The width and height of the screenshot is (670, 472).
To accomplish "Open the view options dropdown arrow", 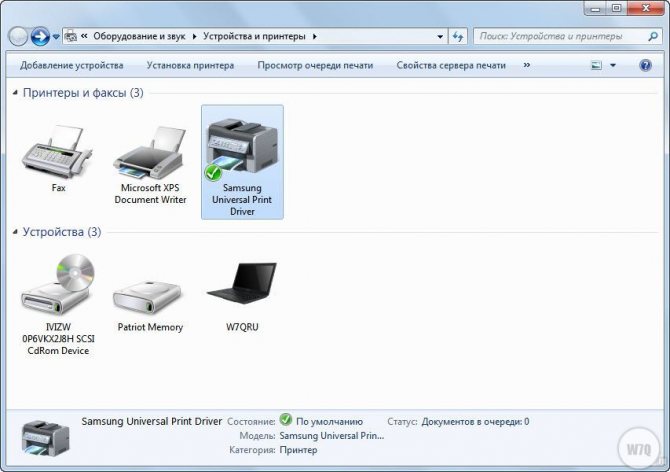I will (x=613, y=65).
